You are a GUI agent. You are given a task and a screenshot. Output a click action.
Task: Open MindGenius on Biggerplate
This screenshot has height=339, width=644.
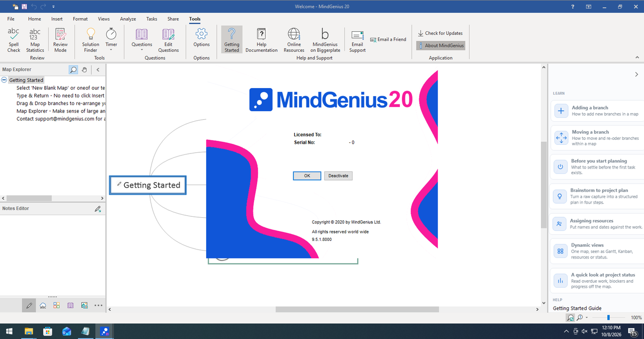coord(325,40)
